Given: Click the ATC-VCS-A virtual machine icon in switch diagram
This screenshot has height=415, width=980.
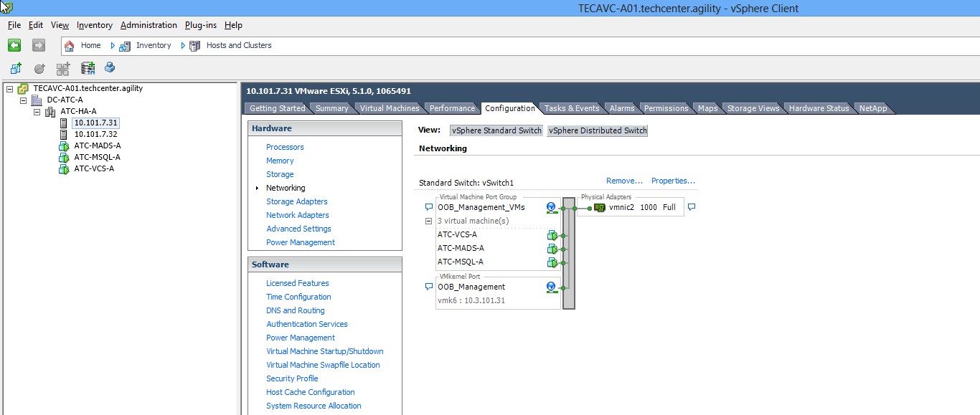Looking at the screenshot, I should tap(552, 235).
